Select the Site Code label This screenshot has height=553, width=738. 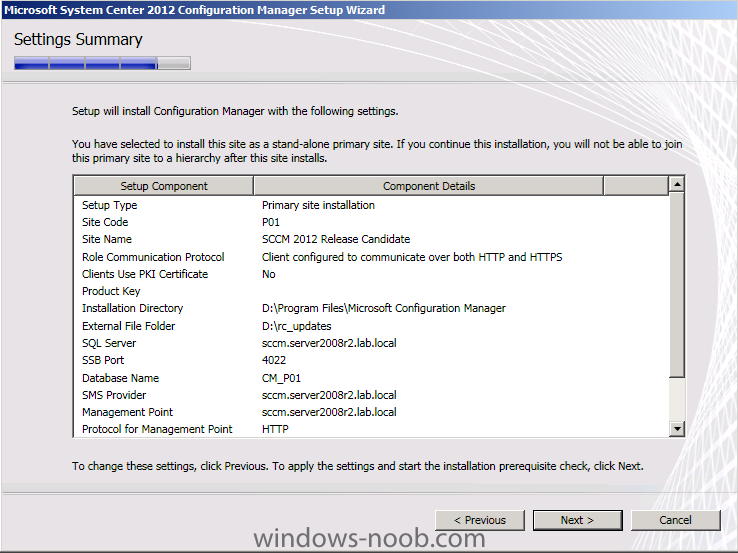(x=105, y=222)
